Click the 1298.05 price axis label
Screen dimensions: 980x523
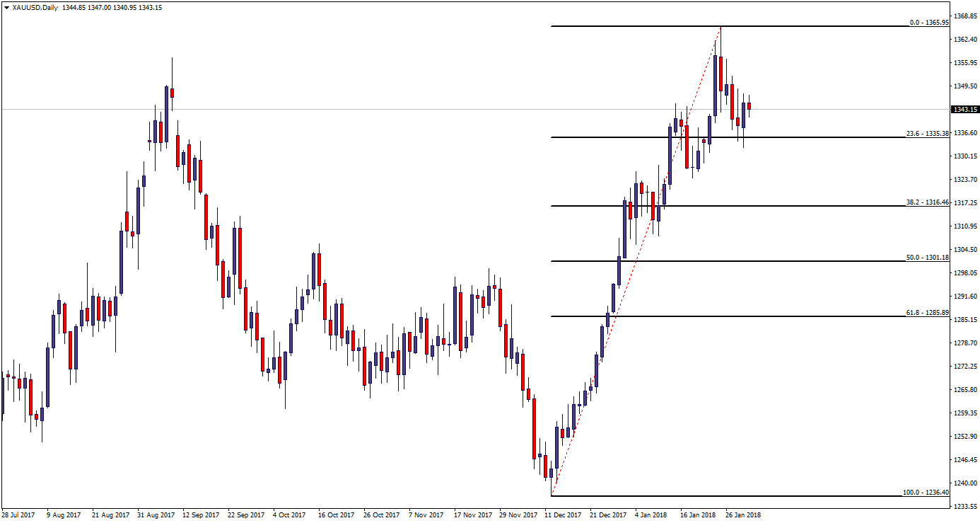click(965, 272)
